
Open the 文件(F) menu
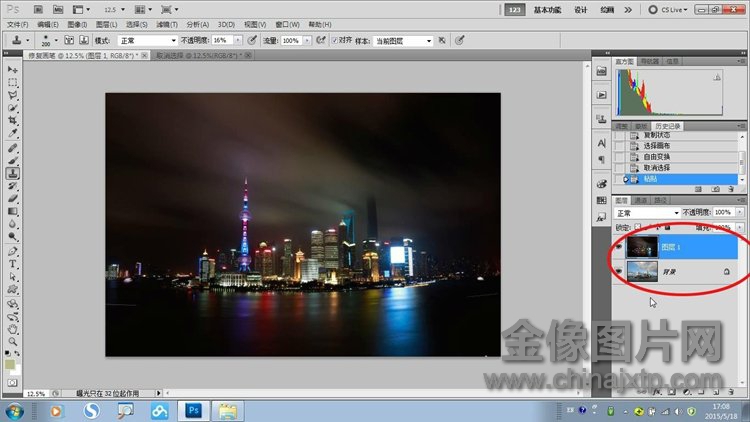(18, 24)
